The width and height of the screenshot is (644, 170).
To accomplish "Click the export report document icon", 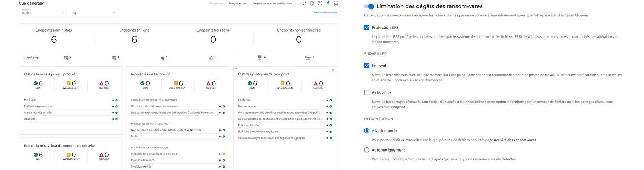I will tap(312, 4).
